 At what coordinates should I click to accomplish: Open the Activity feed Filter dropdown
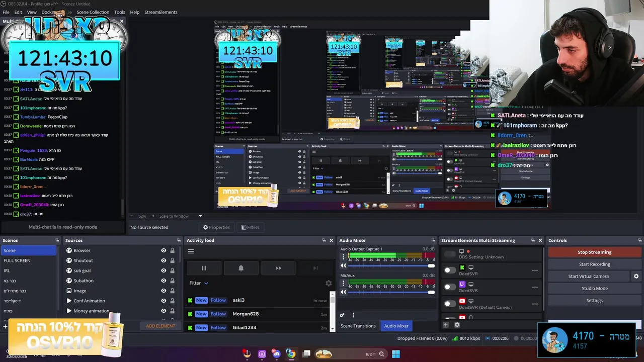[x=199, y=283]
